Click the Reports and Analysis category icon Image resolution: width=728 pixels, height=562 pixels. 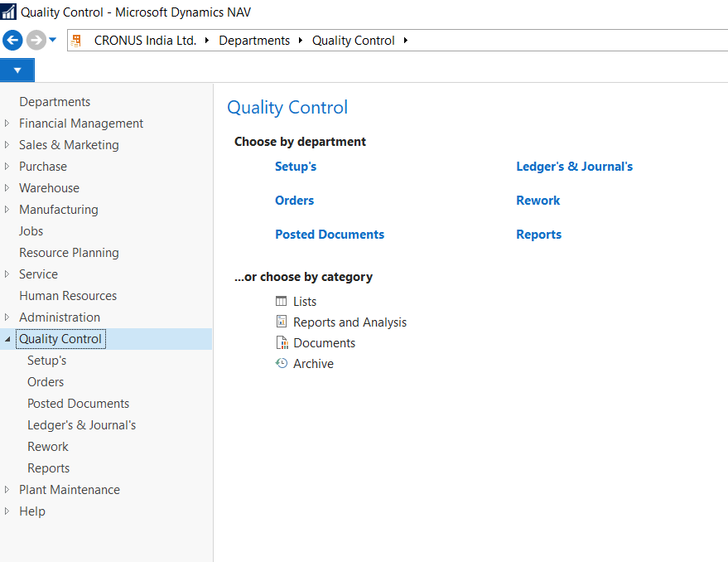[x=282, y=322]
